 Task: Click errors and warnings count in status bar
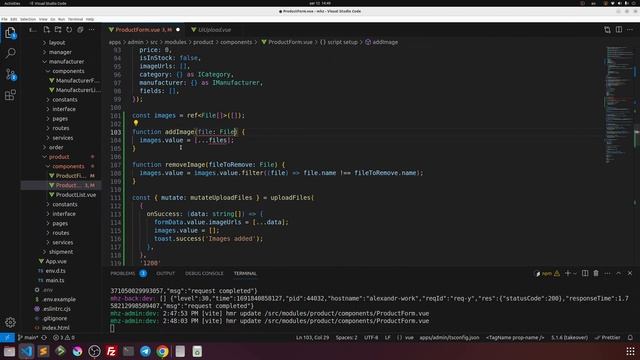(x=64, y=338)
